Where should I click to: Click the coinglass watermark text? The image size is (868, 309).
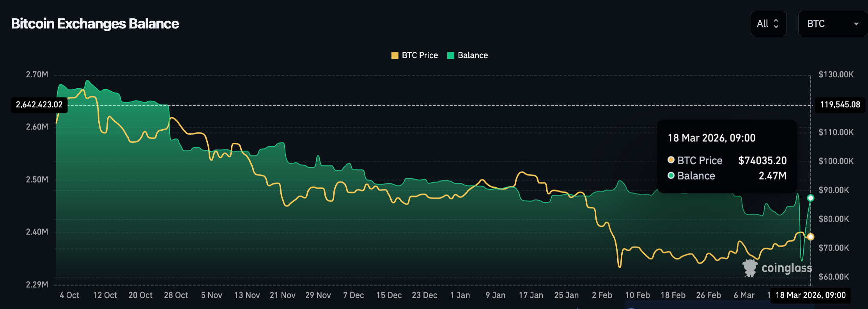(787, 268)
